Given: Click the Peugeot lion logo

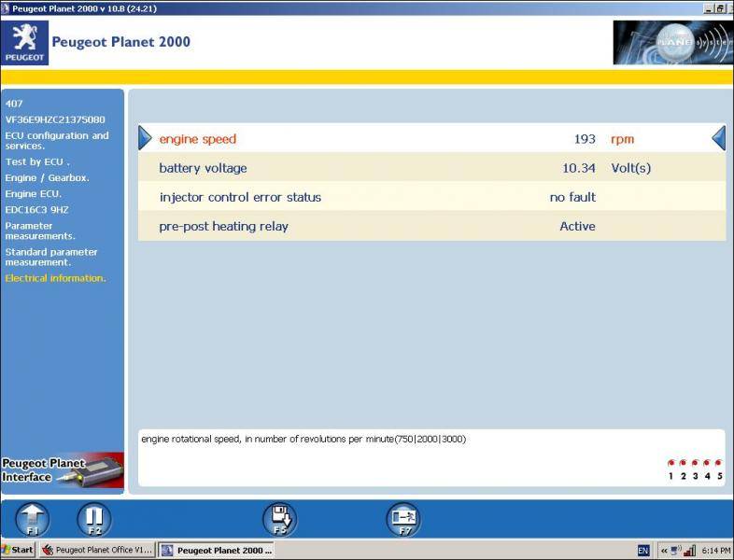Looking at the screenshot, I should (24, 43).
